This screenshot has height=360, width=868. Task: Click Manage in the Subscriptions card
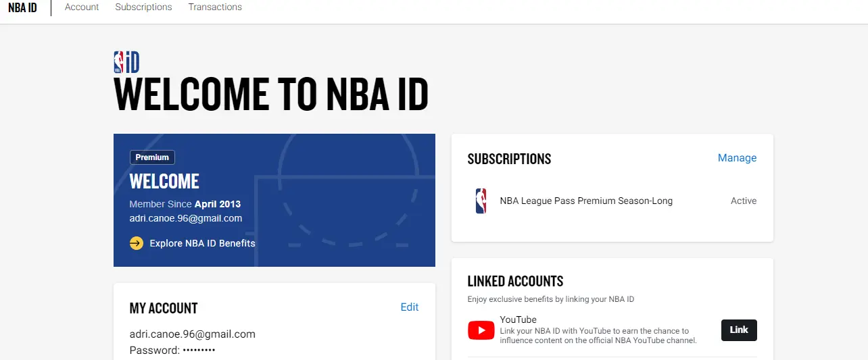pos(737,158)
